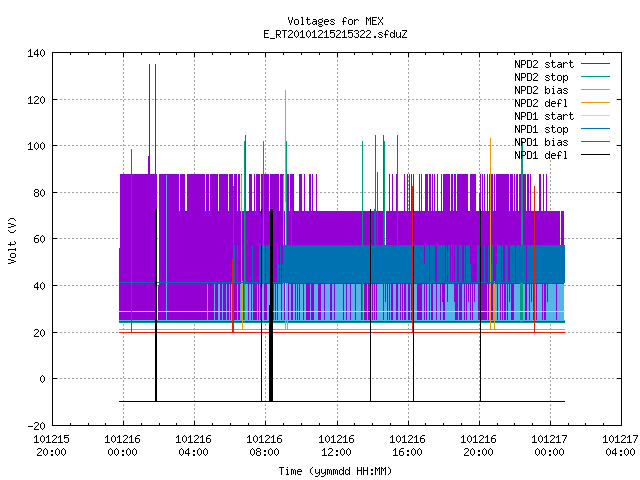640x480 pixels.
Task: Click the green NPD2 stop legend line
Action: [595, 77]
